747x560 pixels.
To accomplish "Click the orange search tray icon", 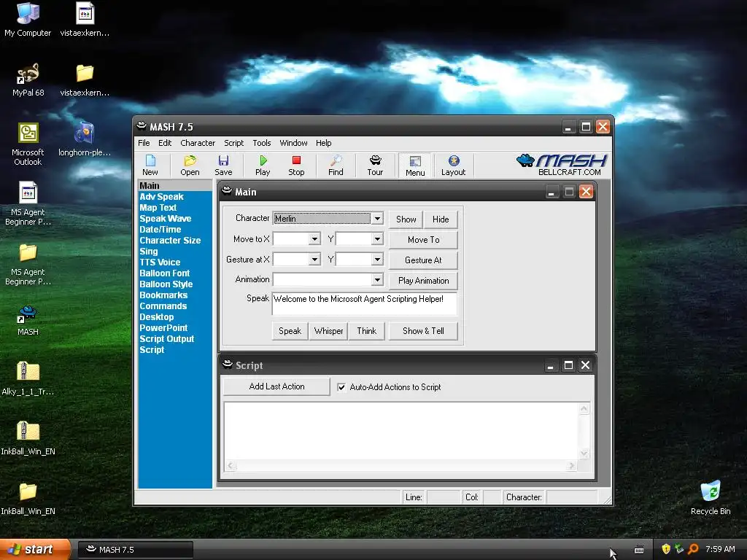I will (693, 549).
